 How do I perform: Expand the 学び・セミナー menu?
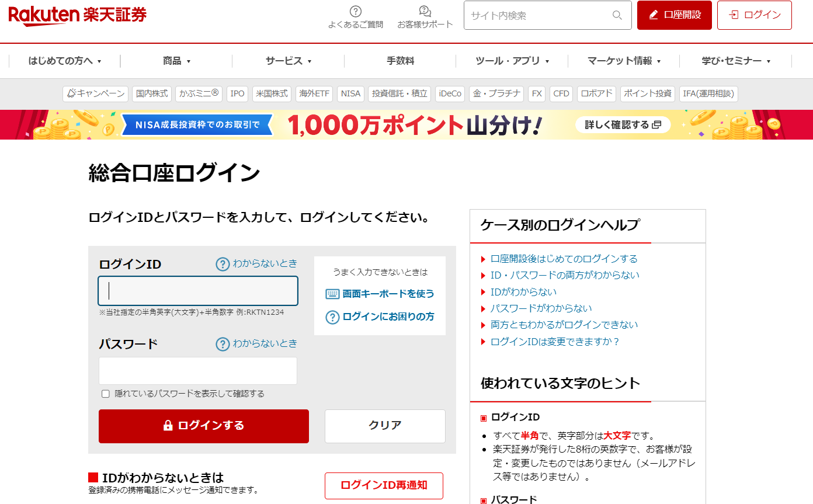[736, 61]
